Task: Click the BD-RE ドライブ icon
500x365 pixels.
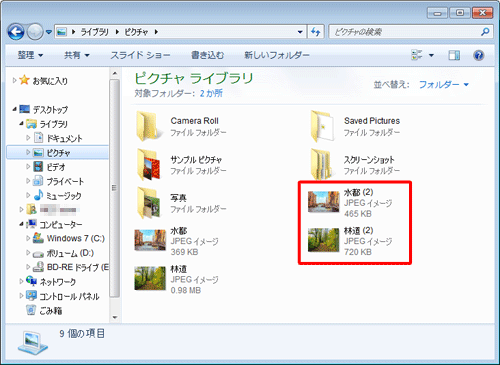Action: [38, 267]
